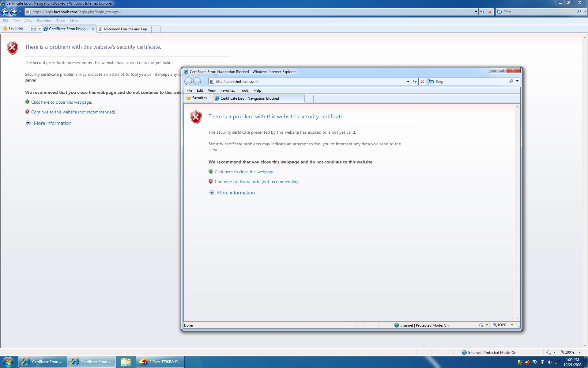Open Edit menu in background IE window
The image size is (588, 368).
(17, 21)
